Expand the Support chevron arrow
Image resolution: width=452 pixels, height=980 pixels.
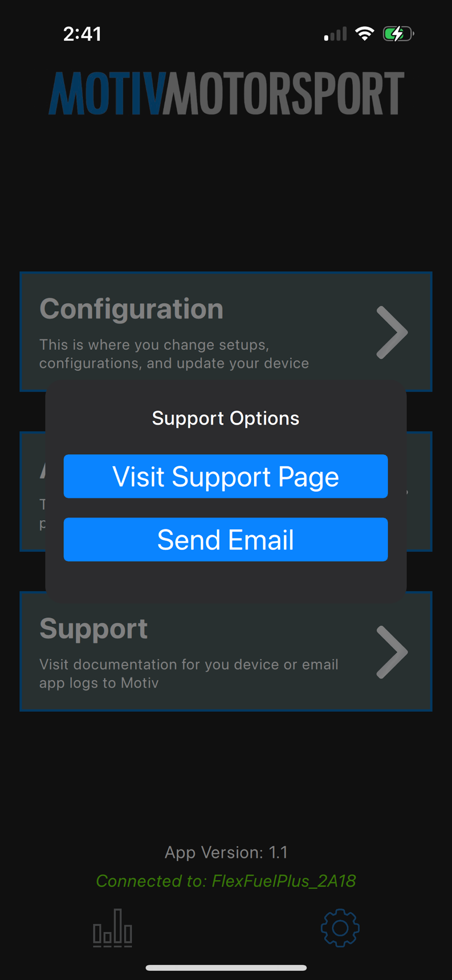[x=392, y=652]
